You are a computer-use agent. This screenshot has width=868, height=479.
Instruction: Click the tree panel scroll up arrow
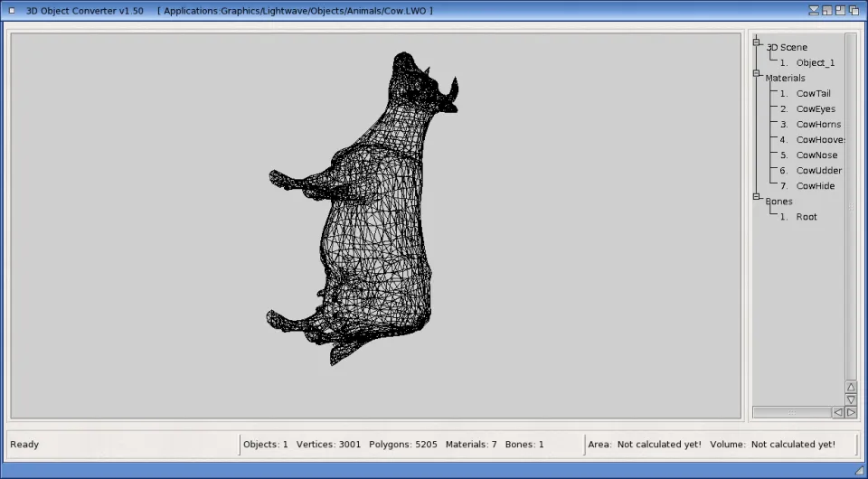[851, 387]
